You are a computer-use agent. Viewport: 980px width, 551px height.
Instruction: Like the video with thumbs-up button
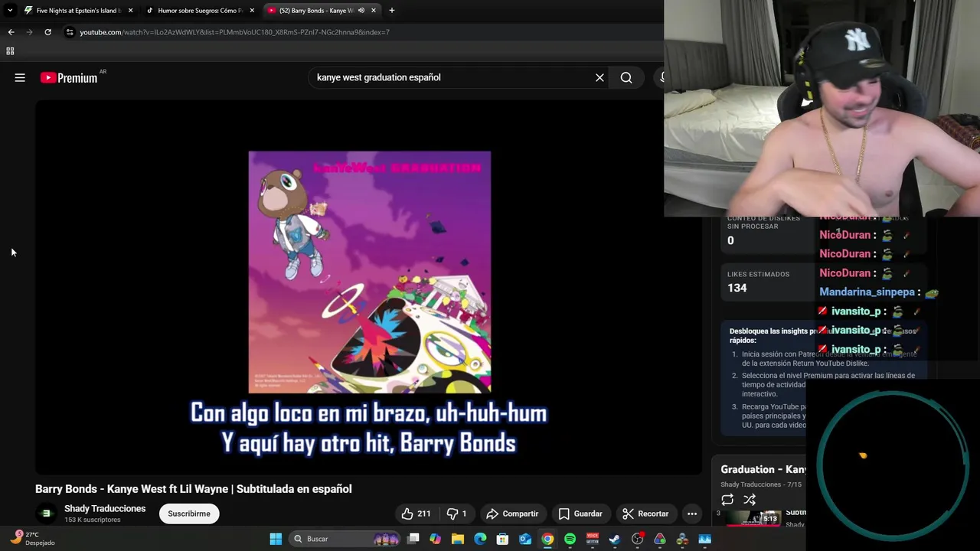(416, 514)
